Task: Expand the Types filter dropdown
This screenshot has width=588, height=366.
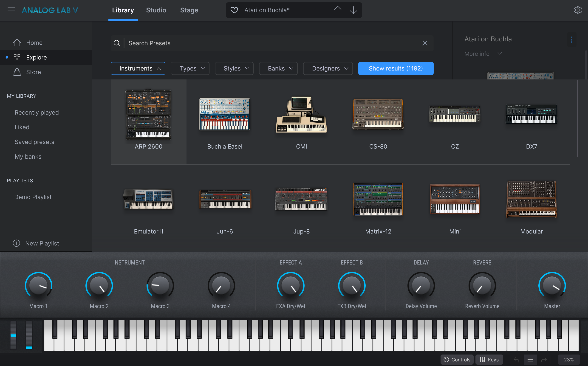Action: click(190, 68)
